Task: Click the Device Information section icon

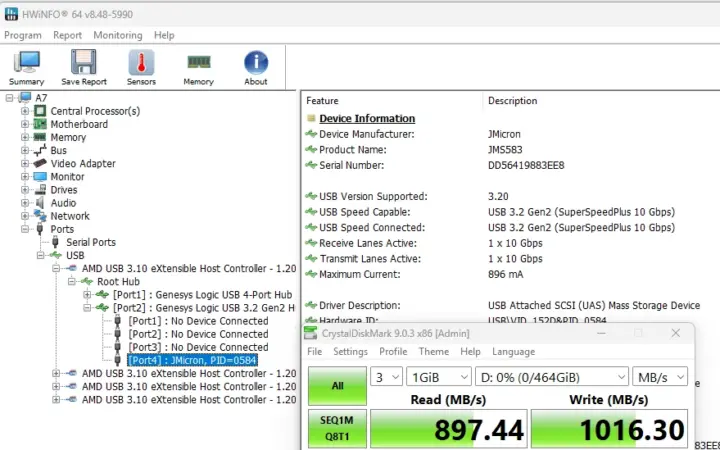Action: click(311, 118)
